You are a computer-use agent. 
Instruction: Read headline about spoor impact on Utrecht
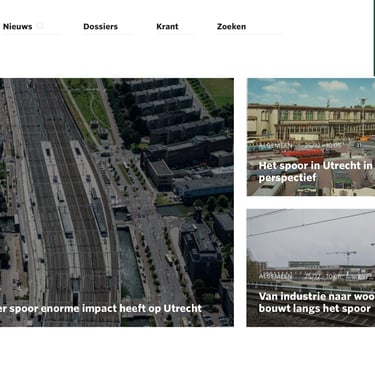point(101,309)
